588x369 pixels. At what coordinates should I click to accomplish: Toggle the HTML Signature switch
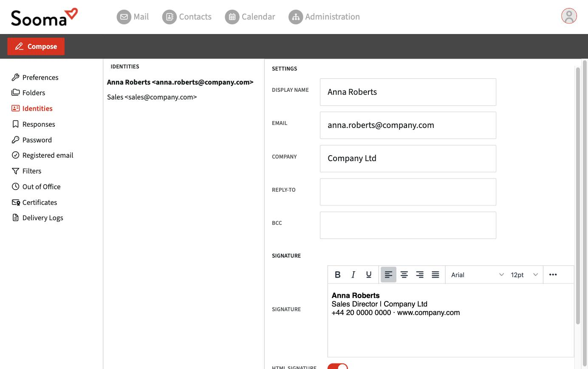(x=338, y=367)
